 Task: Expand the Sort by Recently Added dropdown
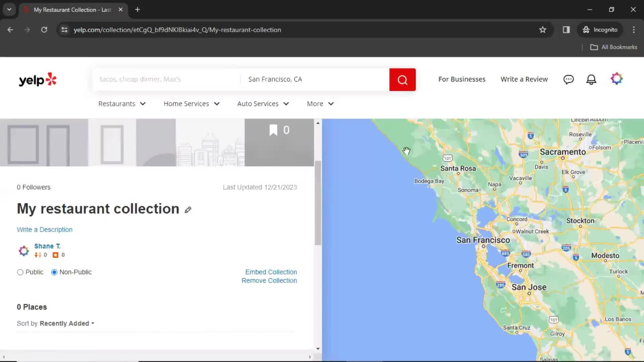[67, 323]
